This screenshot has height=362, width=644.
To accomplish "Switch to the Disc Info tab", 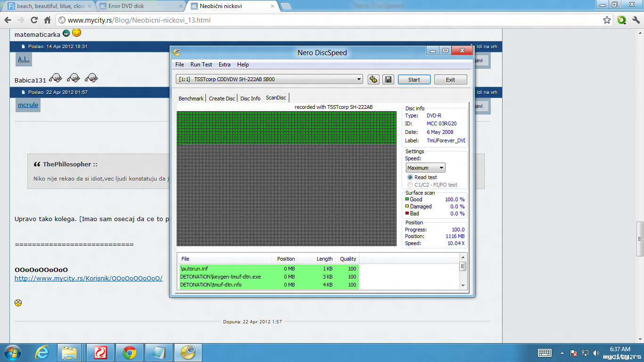I will click(250, 99).
